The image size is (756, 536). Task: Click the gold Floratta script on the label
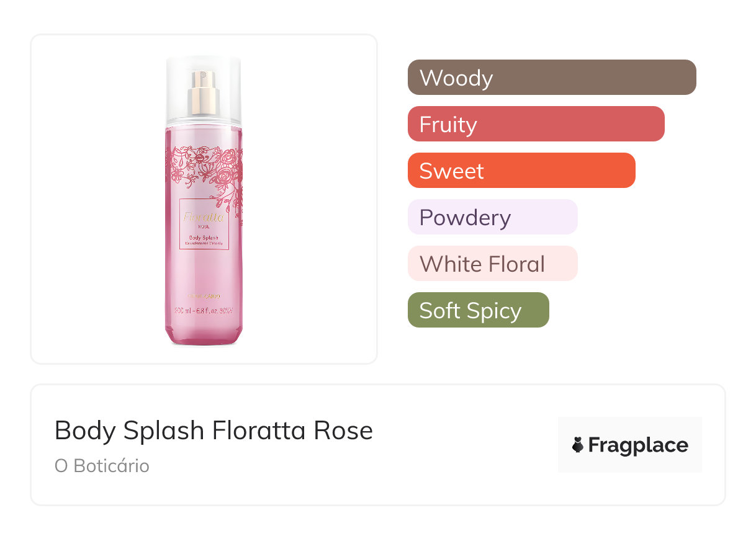[204, 217]
